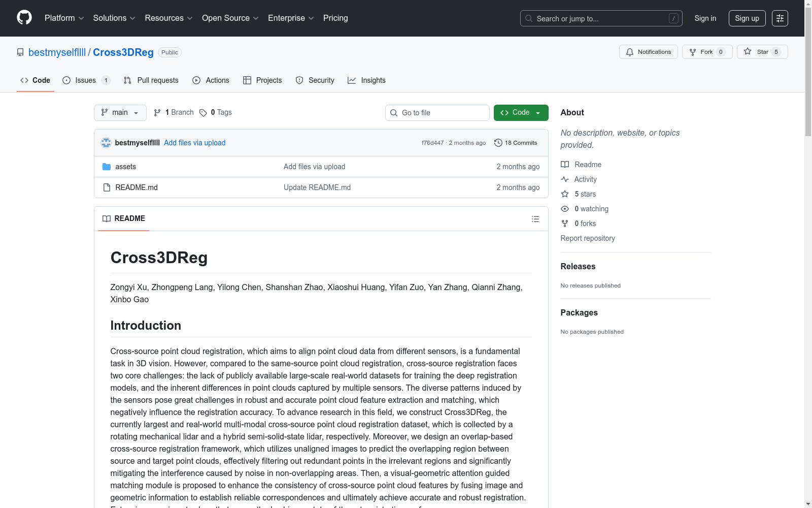Expand the Enterprise menu
Viewport: 812px width, 508px height.
pos(291,18)
